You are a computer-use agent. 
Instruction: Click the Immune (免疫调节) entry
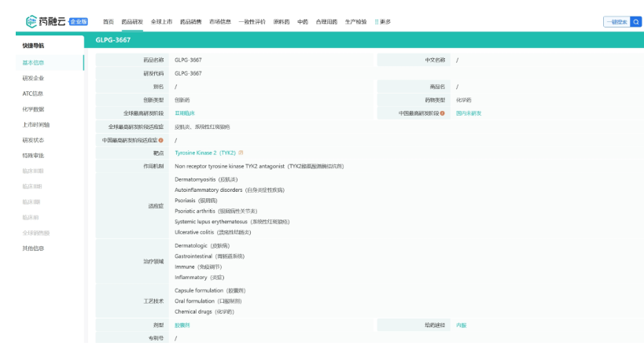click(198, 267)
